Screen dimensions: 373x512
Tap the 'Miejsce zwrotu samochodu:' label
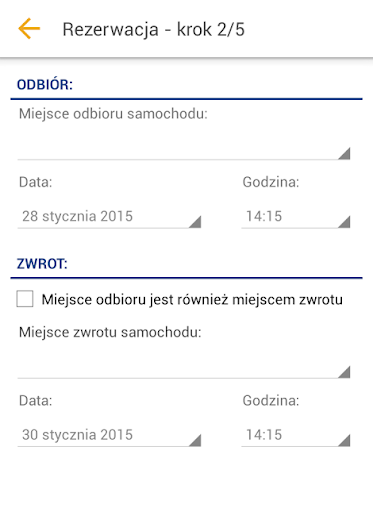110,332
